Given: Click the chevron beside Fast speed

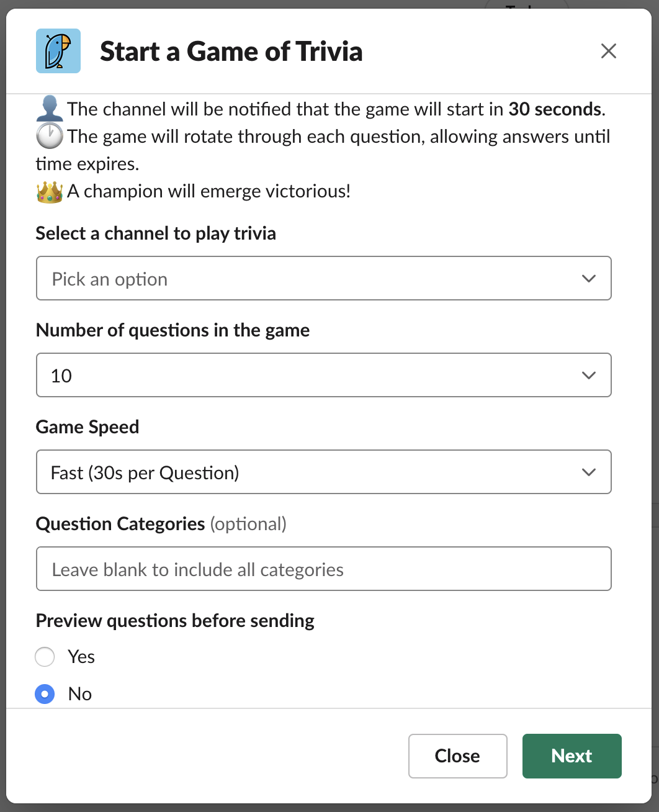Looking at the screenshot, I should [x=589, y=472].
